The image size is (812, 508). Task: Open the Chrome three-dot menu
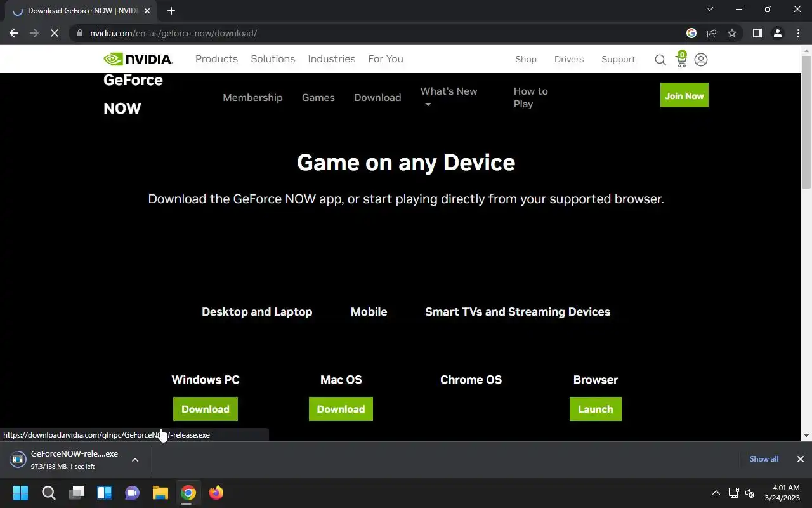click(x=798, y=33)
